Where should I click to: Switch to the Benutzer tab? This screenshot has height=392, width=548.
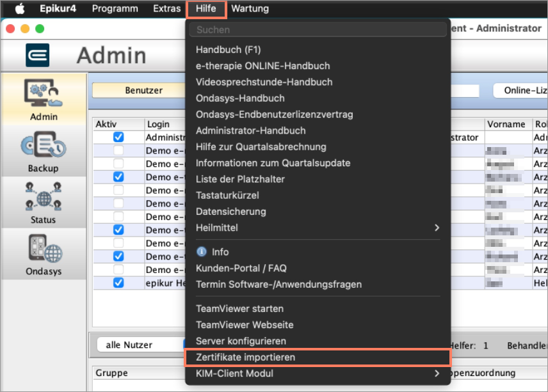pos(139,90)
